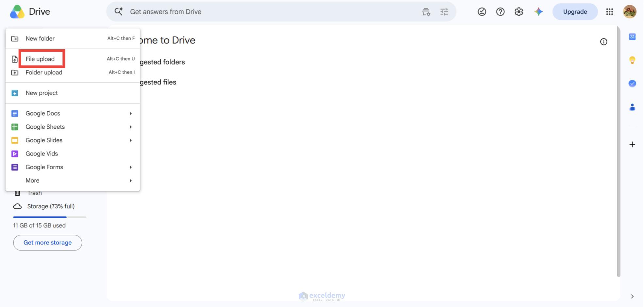Click the Folder upload icon in the menu
This screenshot has height=307, width=644.
coord(15,73)
